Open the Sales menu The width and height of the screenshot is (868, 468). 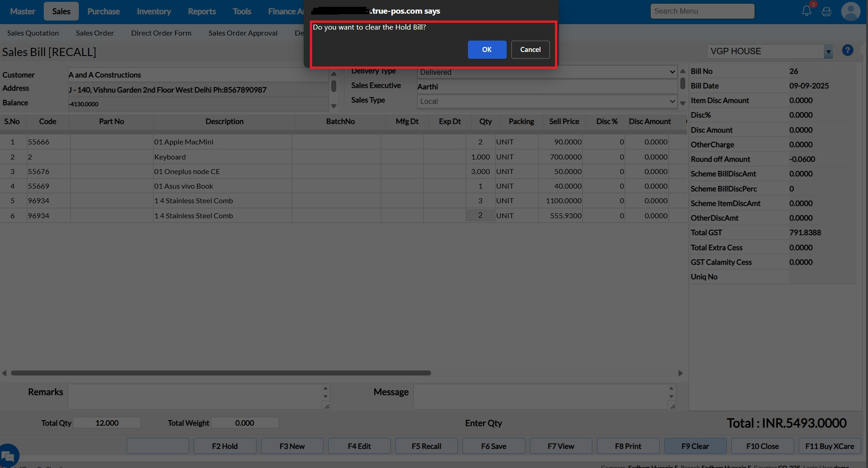click(61, 11)
